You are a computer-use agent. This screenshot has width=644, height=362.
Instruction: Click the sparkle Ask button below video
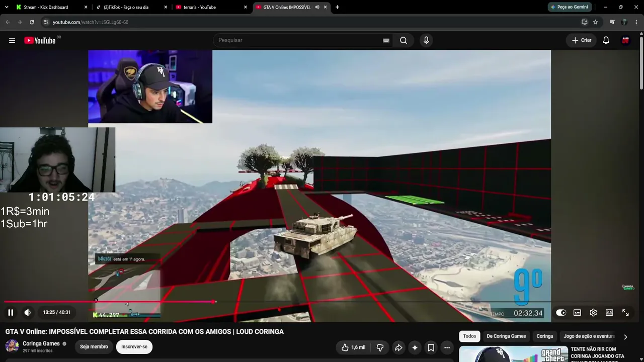(x=415, y=347)
